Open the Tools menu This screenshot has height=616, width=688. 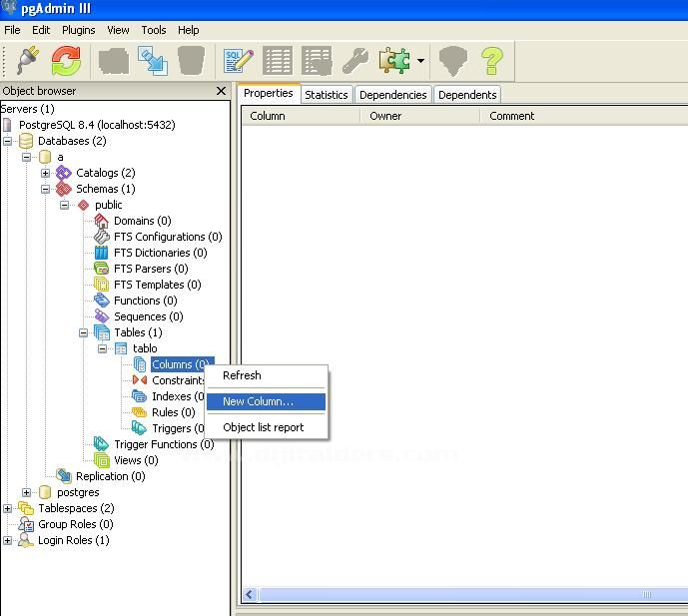pos(154,30)
